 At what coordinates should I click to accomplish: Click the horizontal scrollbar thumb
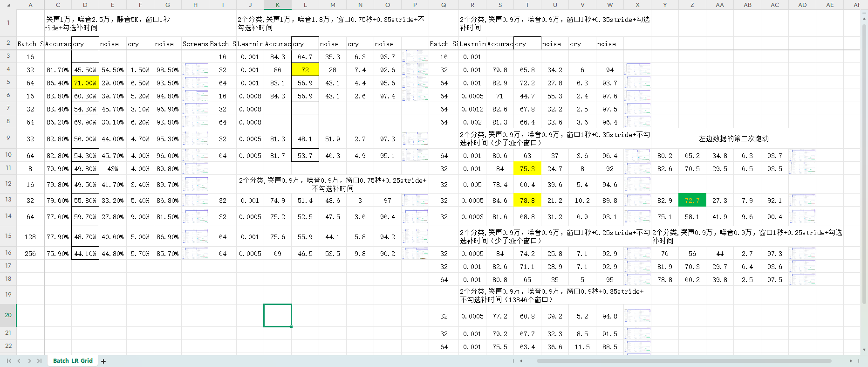click(x=683, y=361)
